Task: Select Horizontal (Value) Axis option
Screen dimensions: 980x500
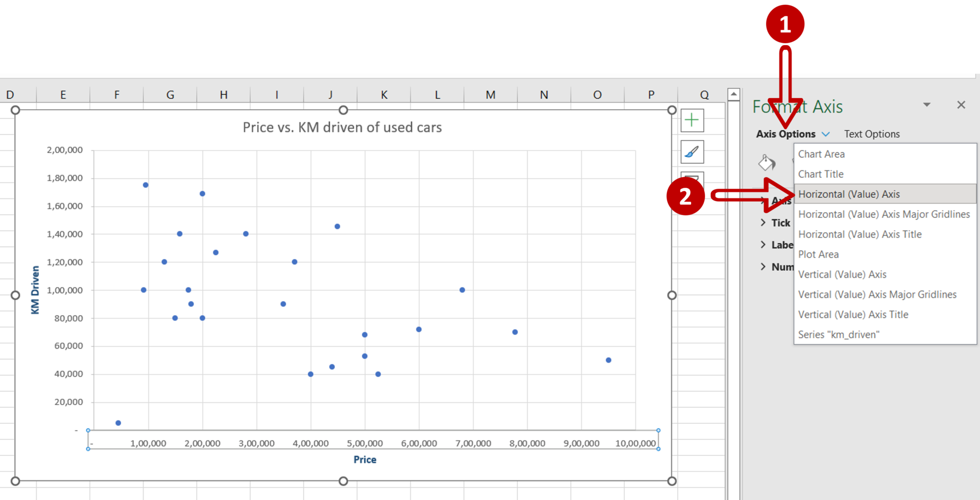Action: pos(849,194)
